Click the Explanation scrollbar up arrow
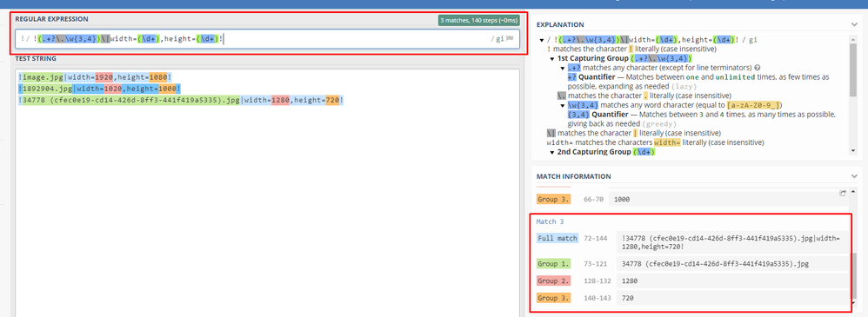 click(853, 39)
